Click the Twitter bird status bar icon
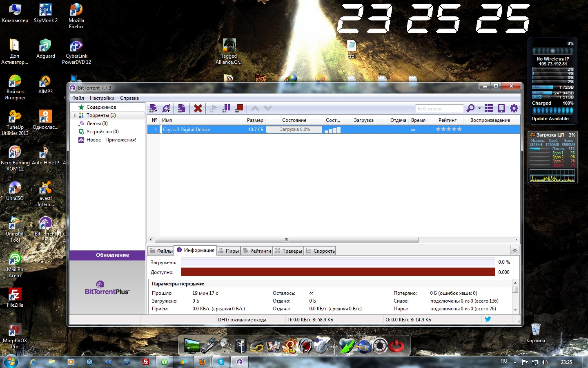 point(488,319)
